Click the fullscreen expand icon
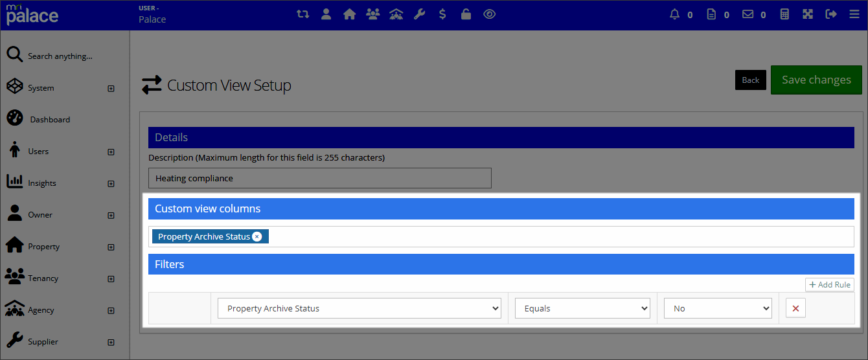The height and width of the screenshot is (360, 868). point(808,14)
